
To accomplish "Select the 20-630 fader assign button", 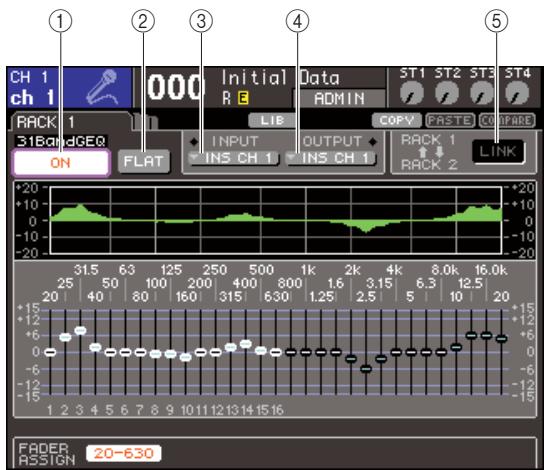I will [x=124, y=453].
